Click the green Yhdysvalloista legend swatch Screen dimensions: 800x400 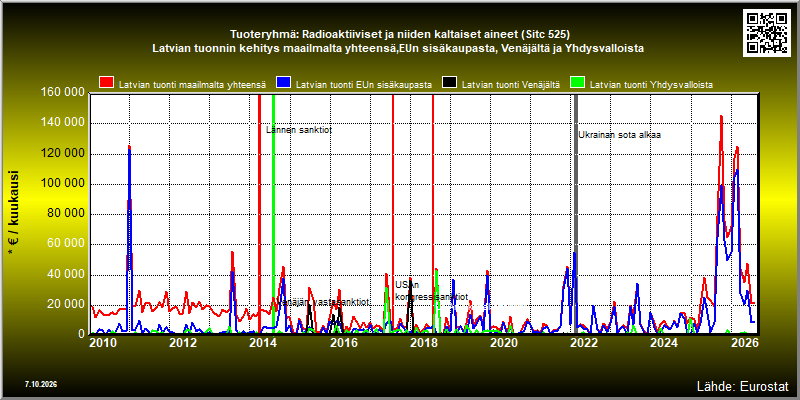578,84
